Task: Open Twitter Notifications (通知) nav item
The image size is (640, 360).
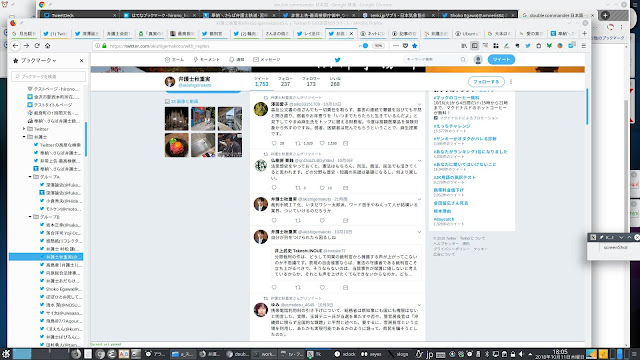Action: pos(237,60)
